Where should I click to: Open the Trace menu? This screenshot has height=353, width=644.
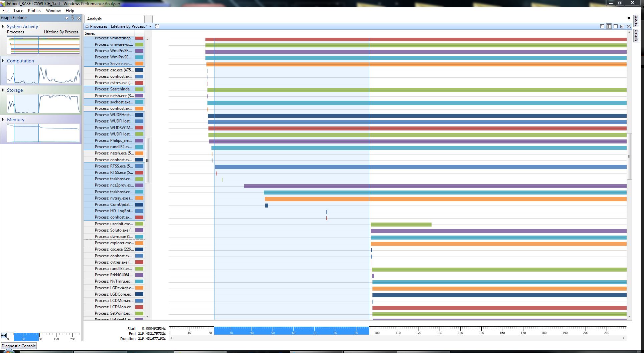coord(18,11)
